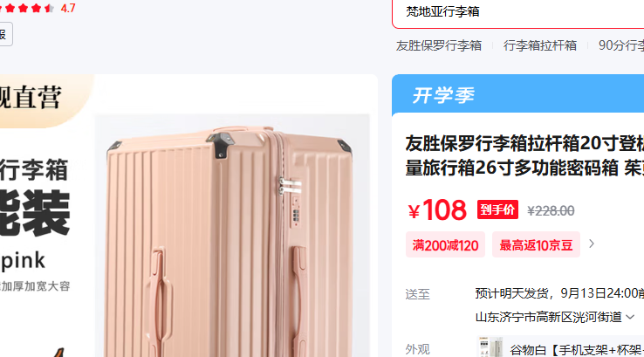Image resolution: width=644 pixels, height=357 pixels.
Task: Open the 山东济宁市高新区洸河街道 address dropdown
Action: 555,317
